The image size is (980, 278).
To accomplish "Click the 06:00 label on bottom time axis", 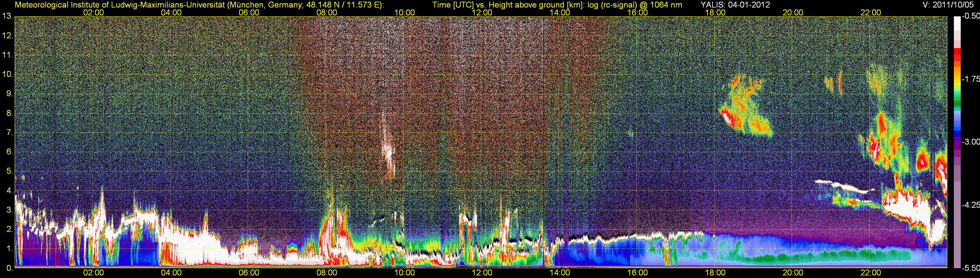I will 249,273.
